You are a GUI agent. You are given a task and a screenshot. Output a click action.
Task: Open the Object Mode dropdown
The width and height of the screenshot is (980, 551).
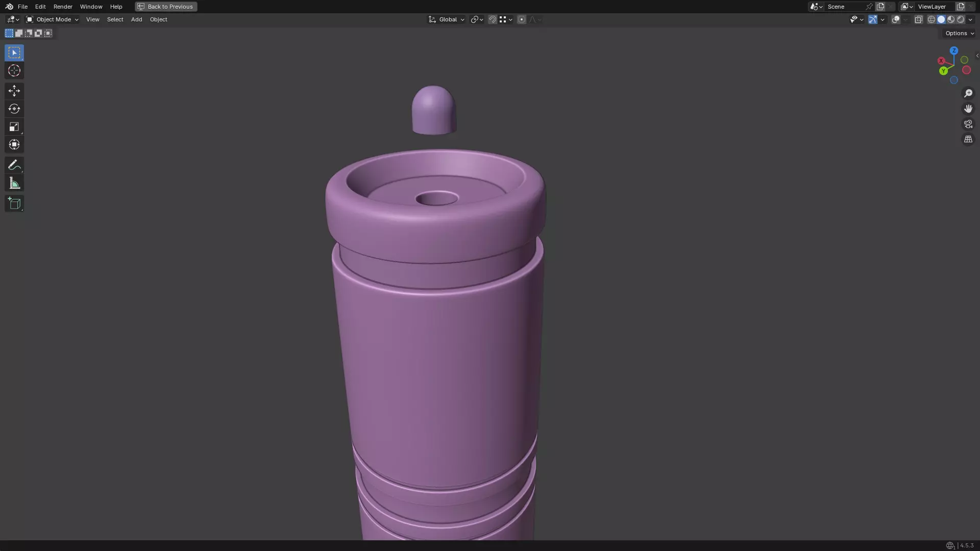52,19
